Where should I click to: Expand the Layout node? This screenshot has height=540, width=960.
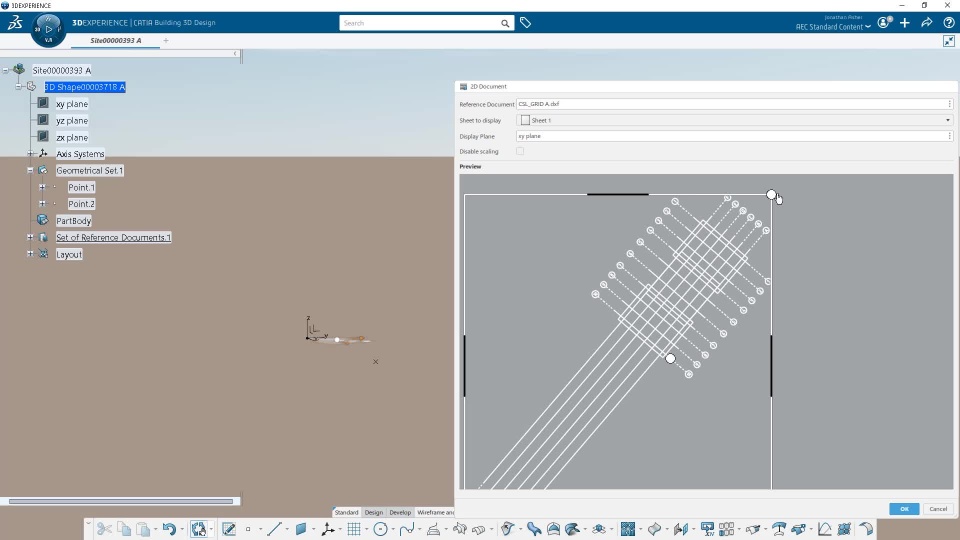(x=30, y=254)
